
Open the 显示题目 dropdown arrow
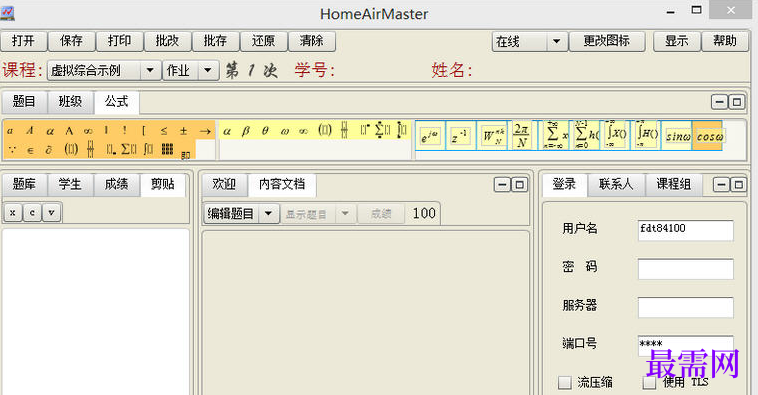pos(345,213)
